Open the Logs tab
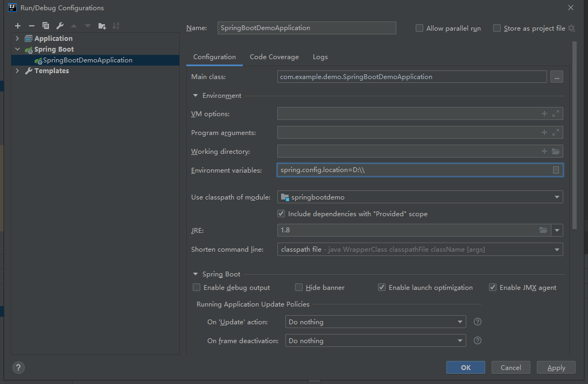The image size is (588, 384). tap(320, 57)
